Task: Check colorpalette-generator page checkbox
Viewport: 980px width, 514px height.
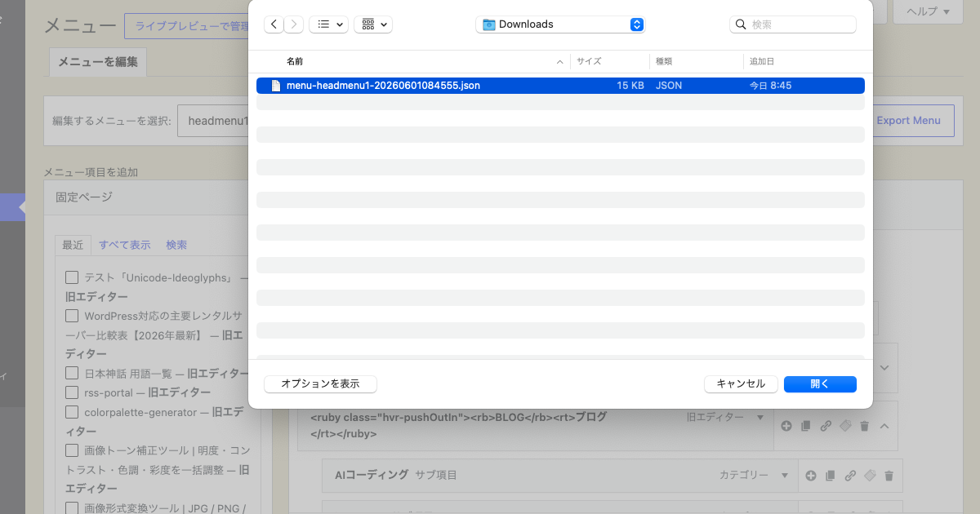Action: [x=72, y=412]
